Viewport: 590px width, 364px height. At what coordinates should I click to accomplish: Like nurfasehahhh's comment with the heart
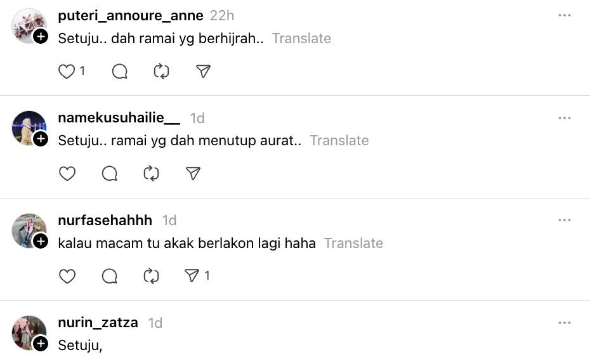coord(67,276)
